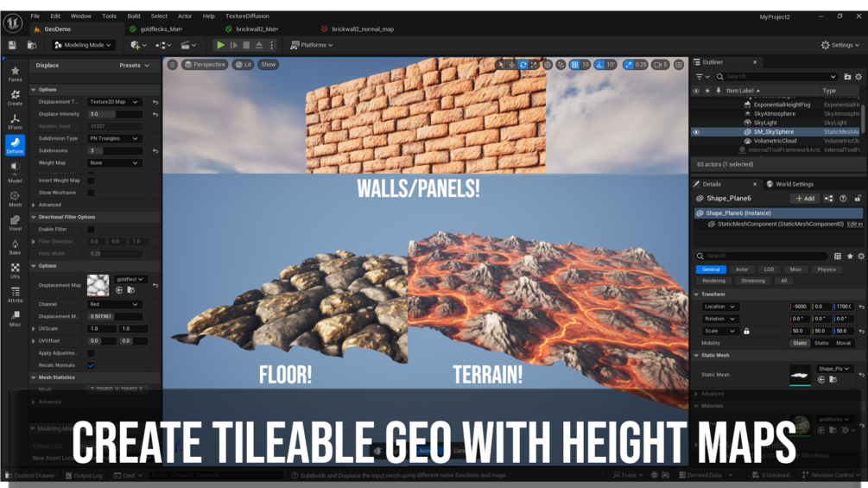Toggle scale snapping icon in viewport
This screenshot has height=488, width=868.
pyautogui.click(x=628, y=65)
